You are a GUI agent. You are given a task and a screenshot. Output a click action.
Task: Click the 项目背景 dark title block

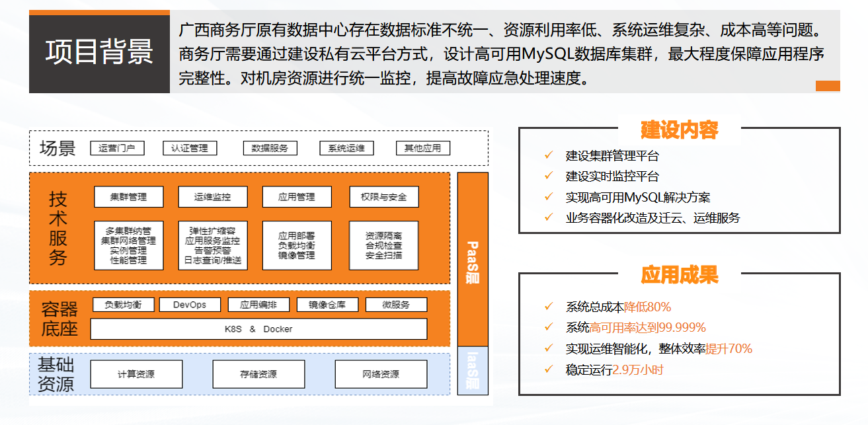pos(99,52)
